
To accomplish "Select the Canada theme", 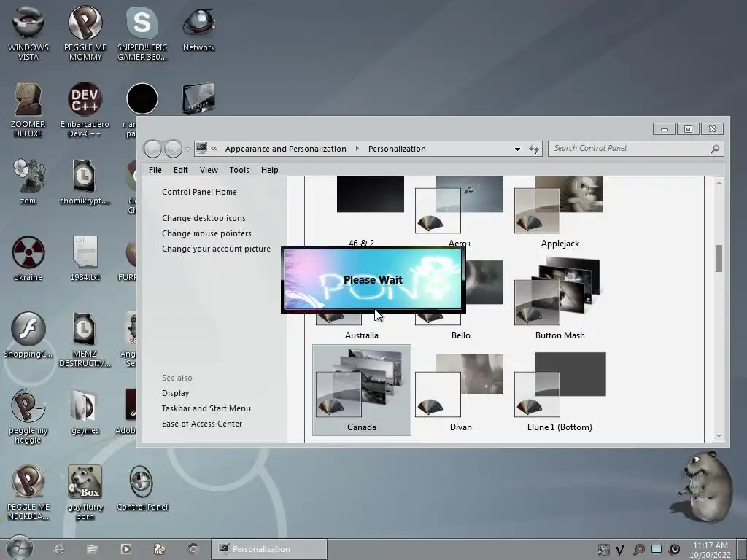I will click(362, 390).
